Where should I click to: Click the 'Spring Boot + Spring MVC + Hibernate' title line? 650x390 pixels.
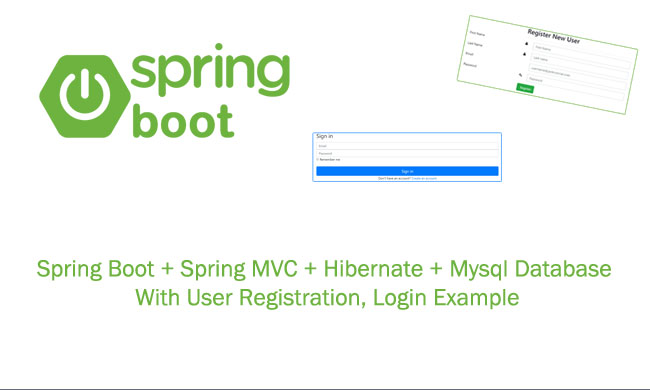point(324,269)
